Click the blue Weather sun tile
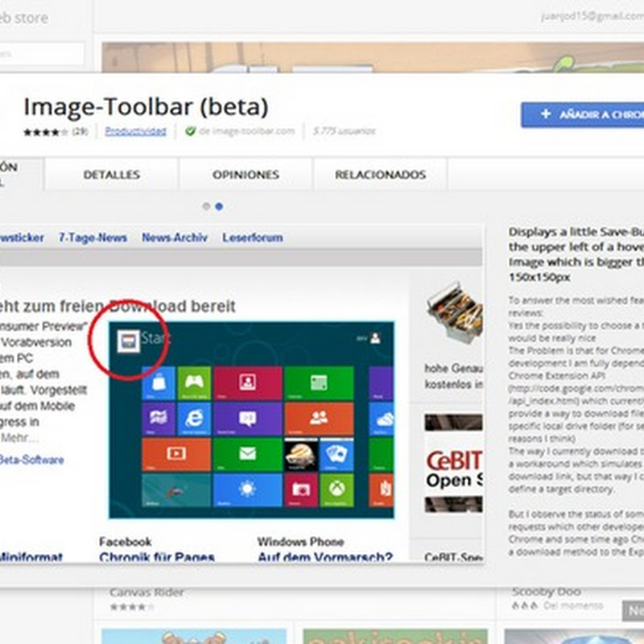The height and width of the screenshot is (644, 644). point(248,489)
